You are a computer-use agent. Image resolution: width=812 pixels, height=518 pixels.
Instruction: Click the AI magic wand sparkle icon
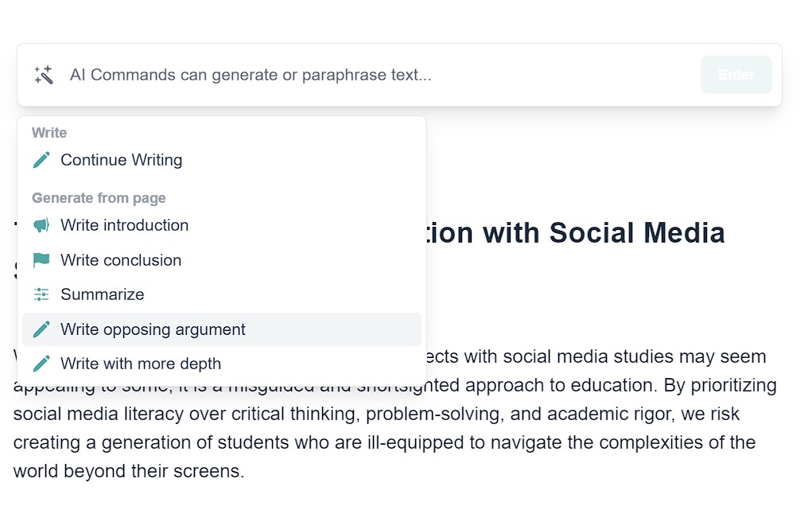(x=44, y=75)
